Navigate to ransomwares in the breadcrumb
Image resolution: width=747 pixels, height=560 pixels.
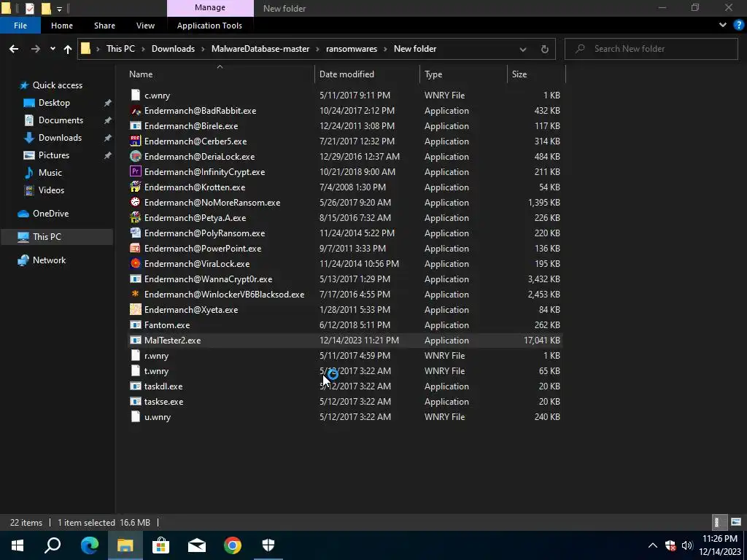[x=352, y=49]
